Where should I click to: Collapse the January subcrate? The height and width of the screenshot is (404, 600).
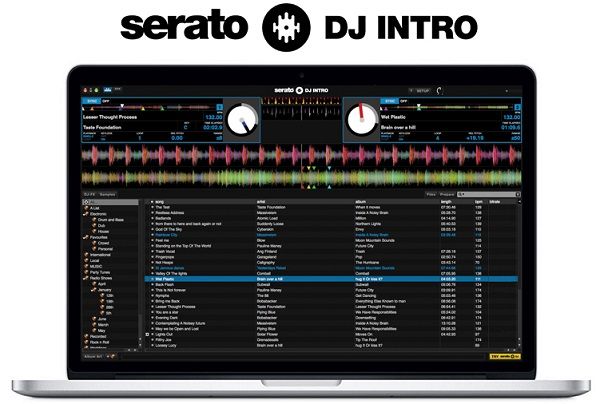(x=93, y=290)
